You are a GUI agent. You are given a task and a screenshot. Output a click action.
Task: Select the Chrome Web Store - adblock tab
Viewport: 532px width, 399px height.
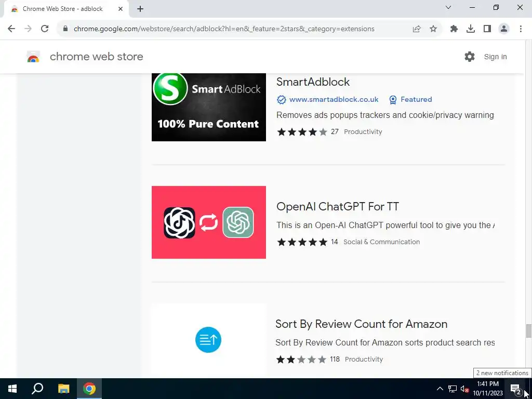[66, 9]
